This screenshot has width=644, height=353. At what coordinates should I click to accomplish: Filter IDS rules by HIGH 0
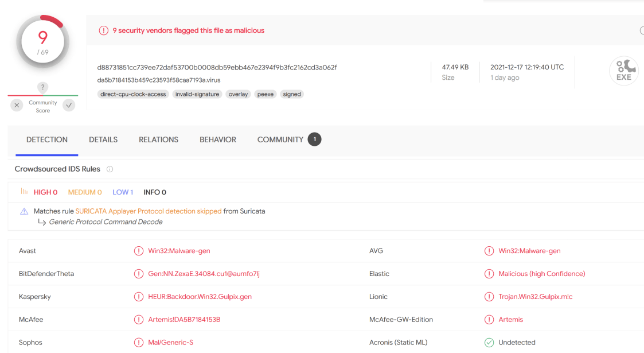coord(45,192)
